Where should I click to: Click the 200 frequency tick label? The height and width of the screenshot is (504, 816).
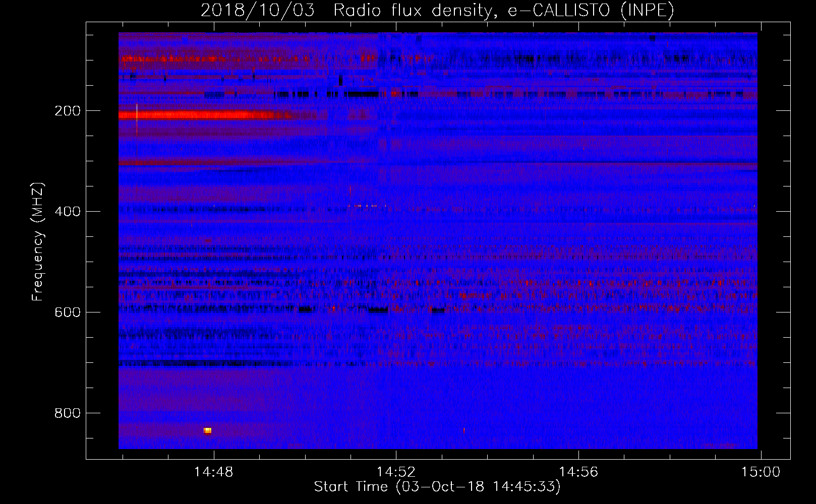pos(68,111)
